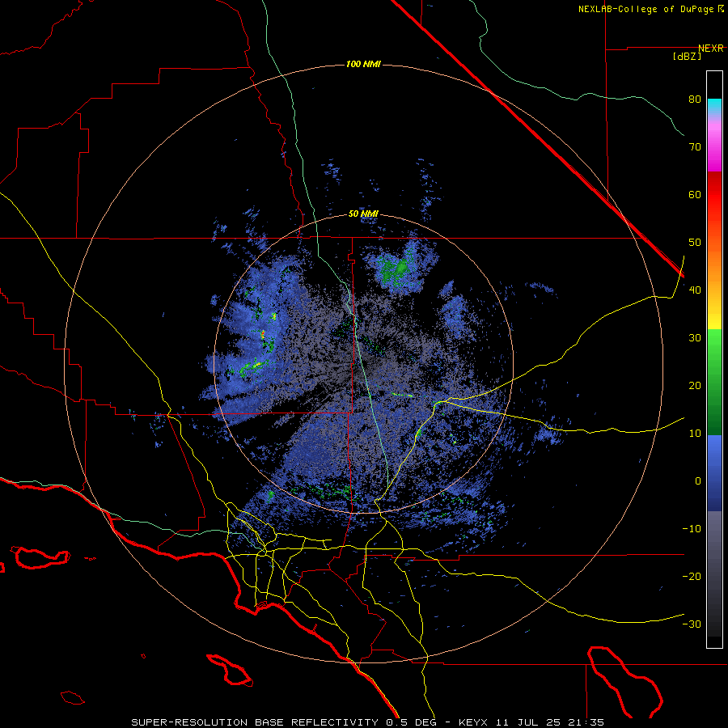
Task: Click the 0 value on the dBZ scale
Action: coord(698,481)
